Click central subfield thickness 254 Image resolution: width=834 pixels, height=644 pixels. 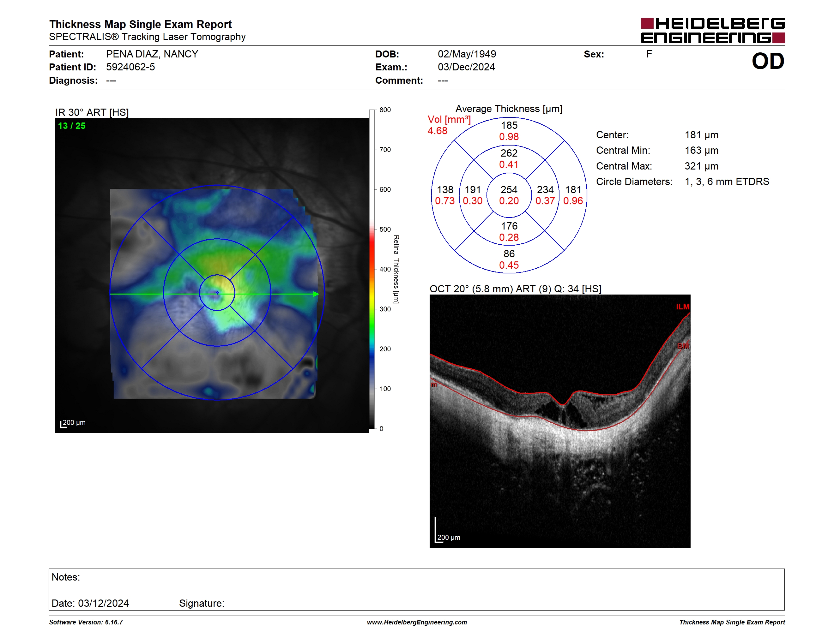coord(509,190)
